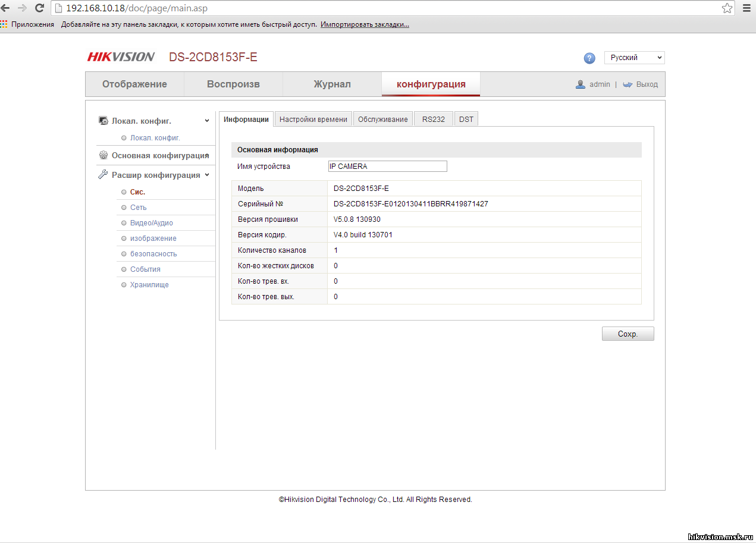Open Хранилище in the sidebar
Screen dimensions: 756x543
[149, 285]
